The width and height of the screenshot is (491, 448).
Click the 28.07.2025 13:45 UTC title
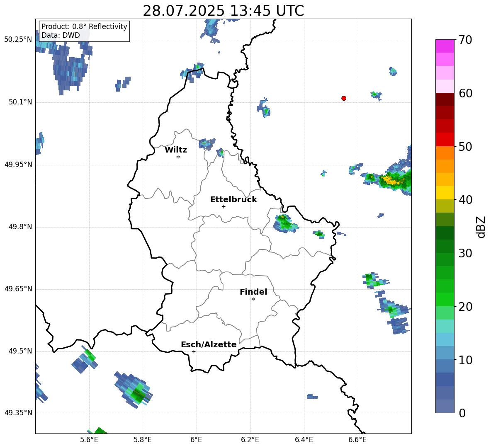[223, 11]
